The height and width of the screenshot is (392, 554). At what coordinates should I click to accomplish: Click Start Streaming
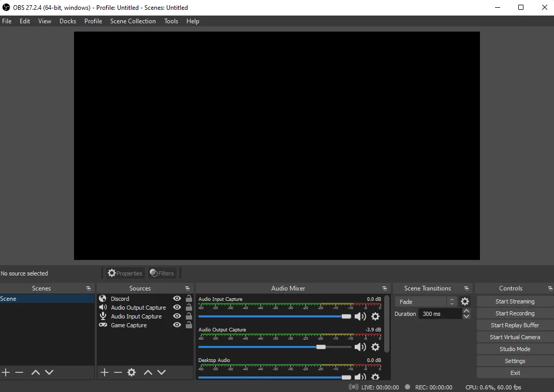515,301
